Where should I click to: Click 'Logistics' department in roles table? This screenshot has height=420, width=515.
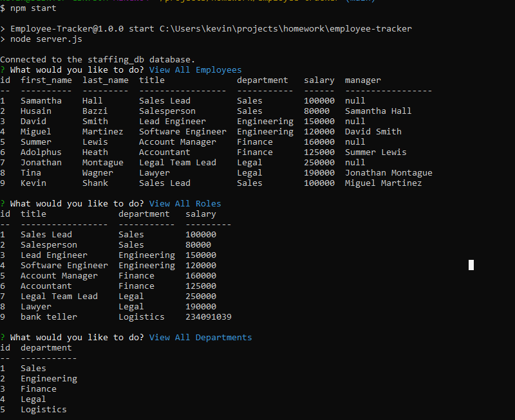pyautogui.click(x=142, y=317)
